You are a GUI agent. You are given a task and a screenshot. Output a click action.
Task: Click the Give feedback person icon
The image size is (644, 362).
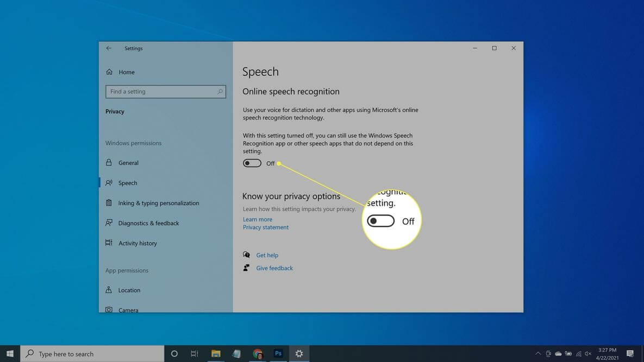pyautogui.click(x=246, y=268)
